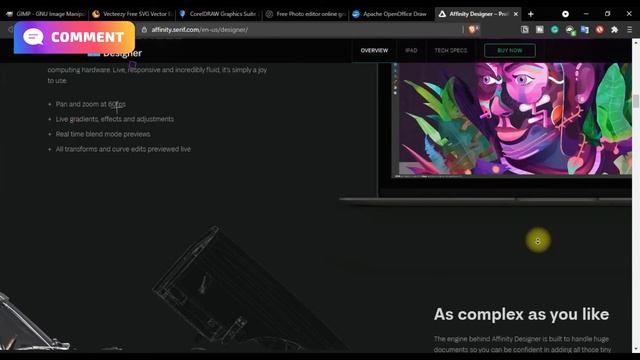
Task: Click the Affinity Designer logo
Action: [x=115, y=53]
